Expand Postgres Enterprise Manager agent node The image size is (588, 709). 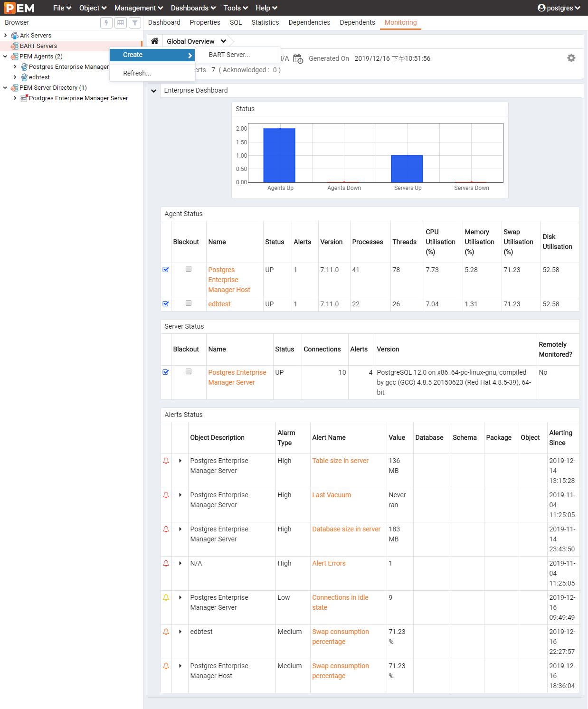[x=15, y=66]
